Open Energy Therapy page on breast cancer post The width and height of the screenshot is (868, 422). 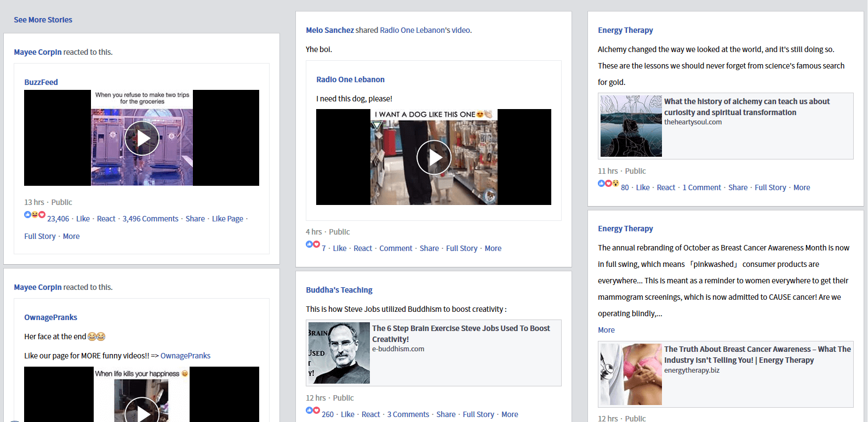click(x=625, y=229)
